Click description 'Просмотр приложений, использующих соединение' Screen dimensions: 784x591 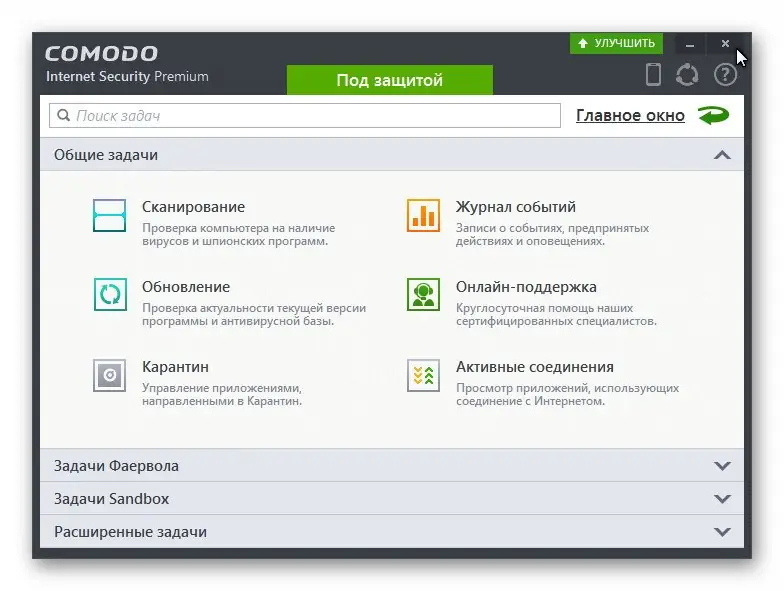[568, 394]
